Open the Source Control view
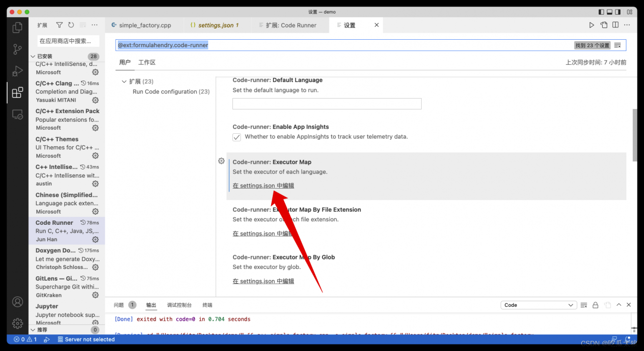 (18, 49)
